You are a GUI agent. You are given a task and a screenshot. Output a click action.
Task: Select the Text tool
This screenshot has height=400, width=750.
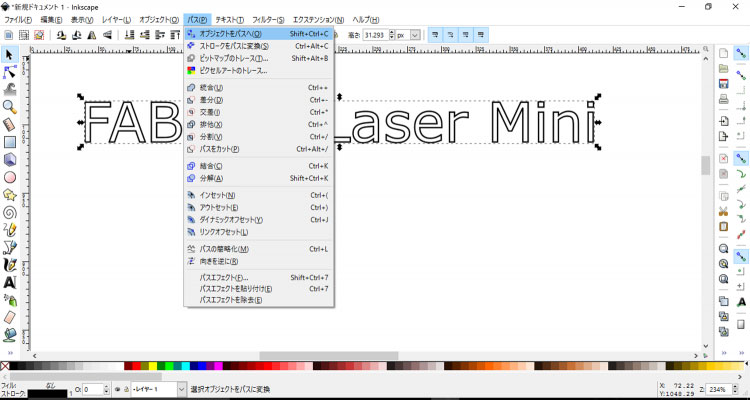coord(9,282)
